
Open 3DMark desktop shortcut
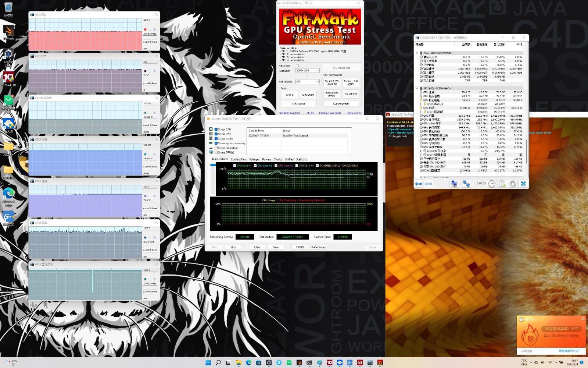coord(8,32)
